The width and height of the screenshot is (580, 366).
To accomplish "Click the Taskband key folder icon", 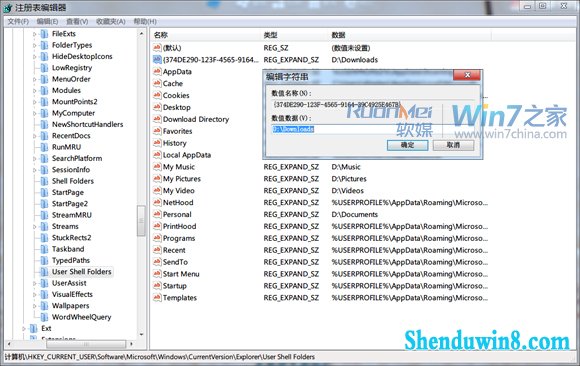I will pos(44,249).
